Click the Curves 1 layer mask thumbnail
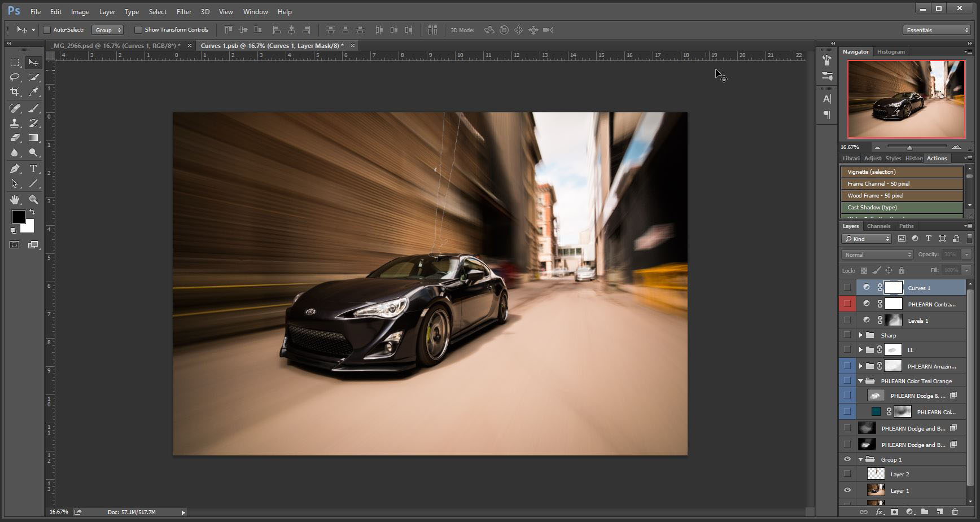Viewport: 980px width, 522px height. point(893,288)
